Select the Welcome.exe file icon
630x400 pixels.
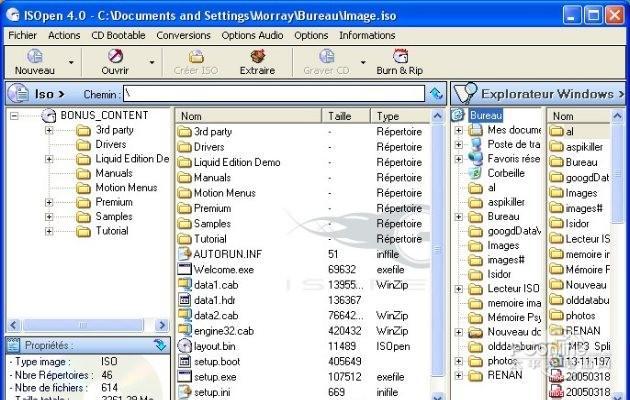[184, 269]
